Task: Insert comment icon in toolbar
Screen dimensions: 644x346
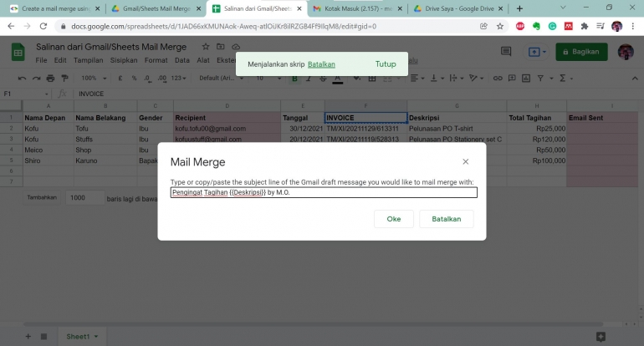Action: tap(512, 78)
